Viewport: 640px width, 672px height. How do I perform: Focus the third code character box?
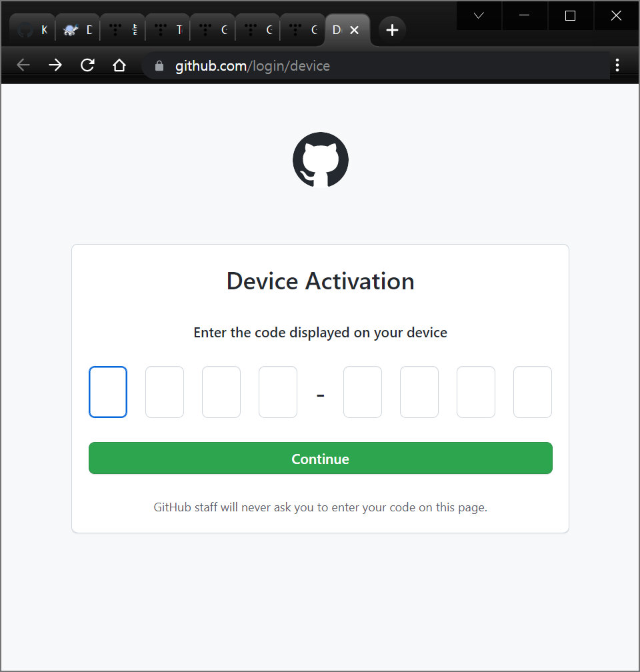pyautogui.click(x=221, y=392)
